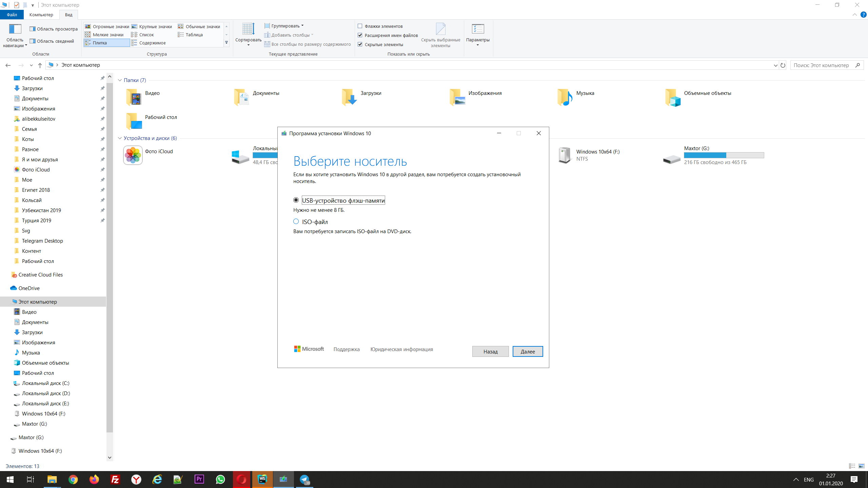Screen dimensions: 868x488
Task: Open the Поддержка link in setup dialog
Action: click(x=347, y=349)
